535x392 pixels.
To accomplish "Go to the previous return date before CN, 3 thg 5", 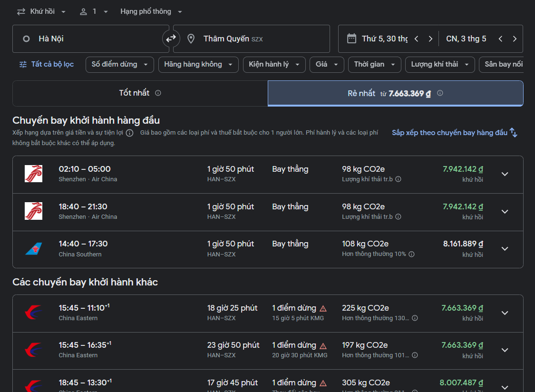I will tap(500, 39).
